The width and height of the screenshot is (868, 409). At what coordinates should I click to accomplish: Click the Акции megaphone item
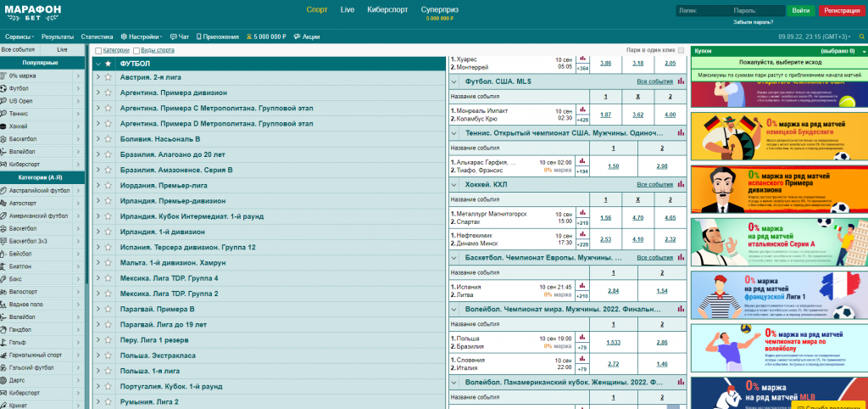(x=307, y=37)
